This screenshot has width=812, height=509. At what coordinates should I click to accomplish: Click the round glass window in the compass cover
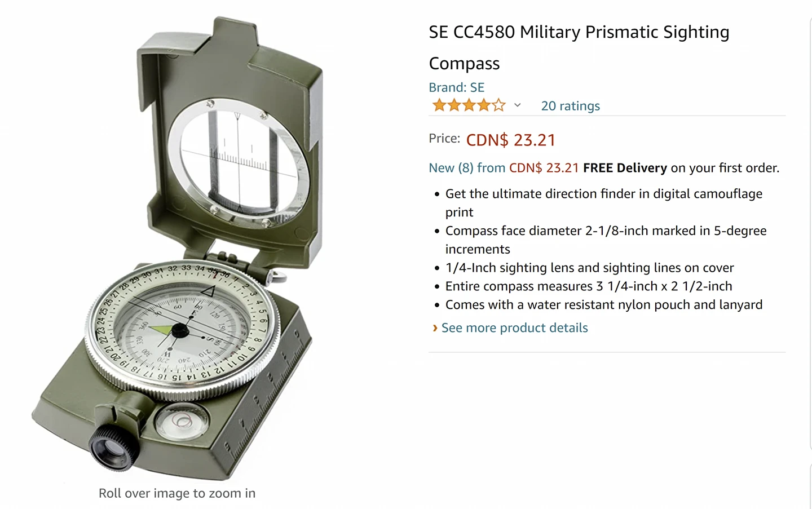pos(239,163)
